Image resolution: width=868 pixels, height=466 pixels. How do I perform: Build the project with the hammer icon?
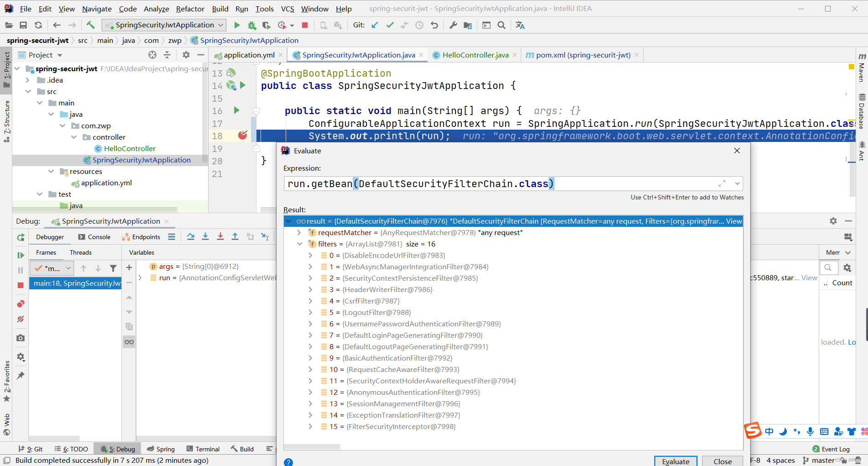pyautogui.click(x=90, y=25)
